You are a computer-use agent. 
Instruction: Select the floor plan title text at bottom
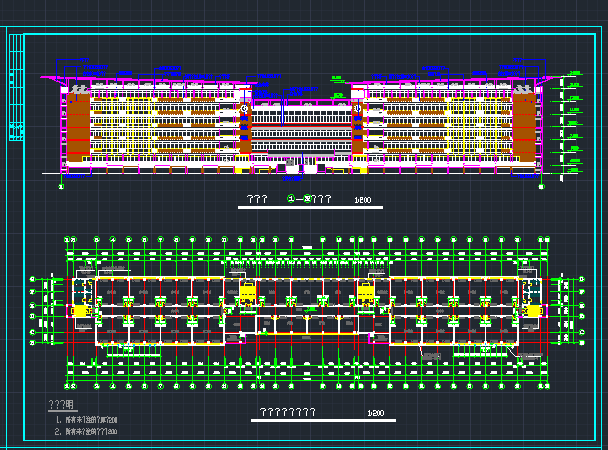point(287,412)
